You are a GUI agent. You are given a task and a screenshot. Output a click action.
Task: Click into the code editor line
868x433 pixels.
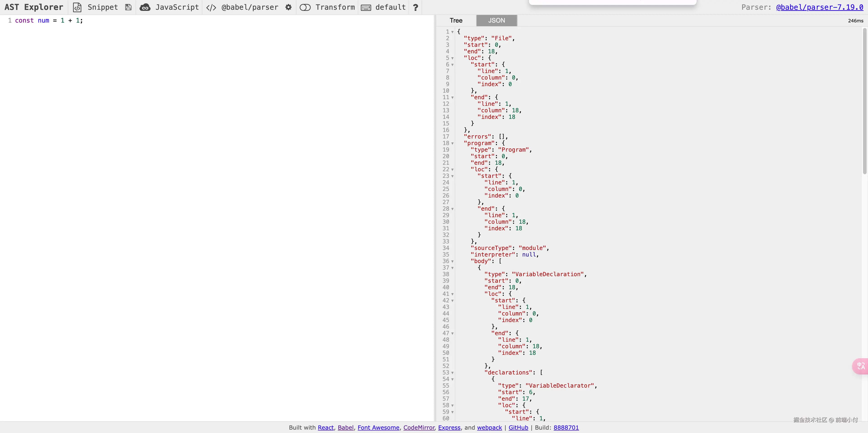(202, 21)
